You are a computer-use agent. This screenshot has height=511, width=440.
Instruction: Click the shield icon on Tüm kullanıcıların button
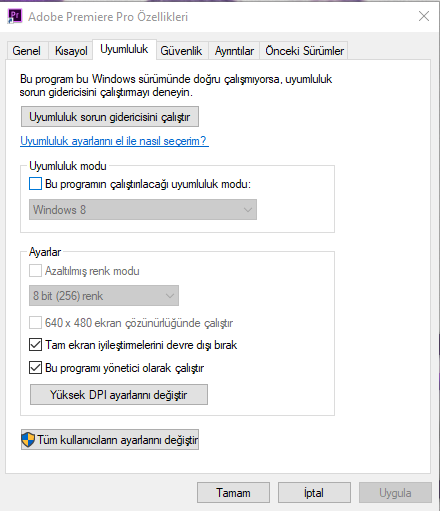click(x=28, y=440)
